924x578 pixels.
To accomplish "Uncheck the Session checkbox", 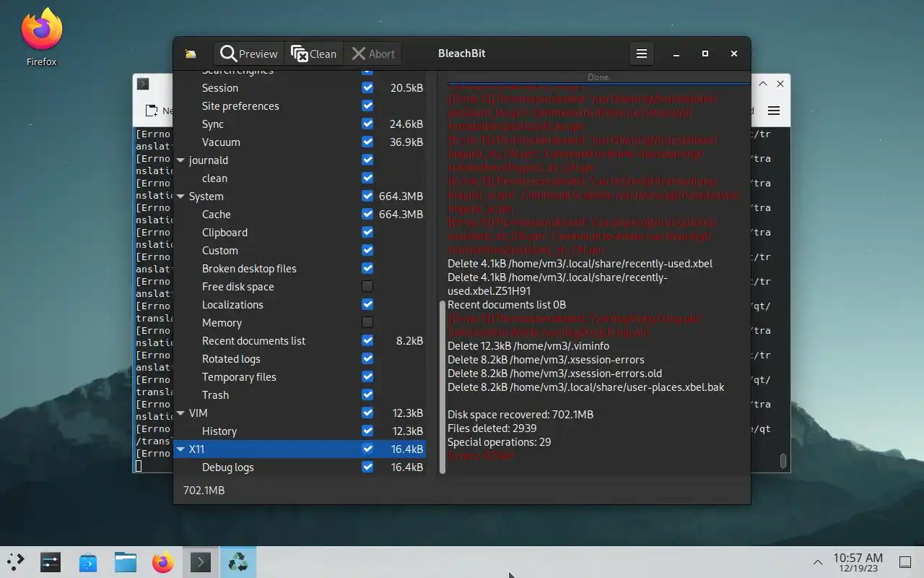I will click(367, 87).
